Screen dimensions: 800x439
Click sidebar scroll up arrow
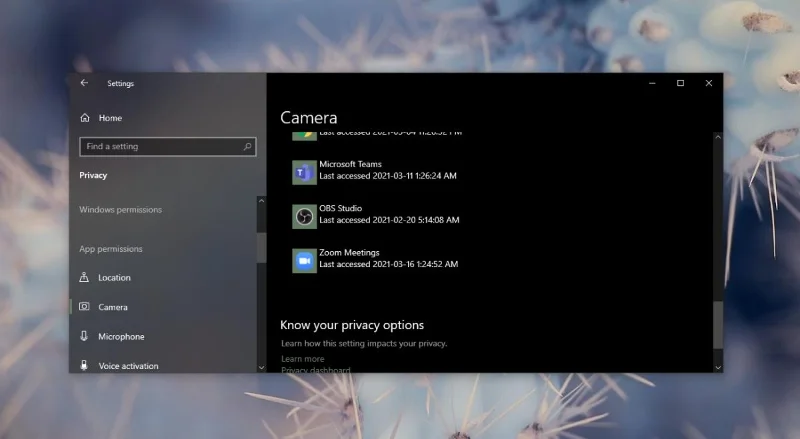tap(261, 201)
